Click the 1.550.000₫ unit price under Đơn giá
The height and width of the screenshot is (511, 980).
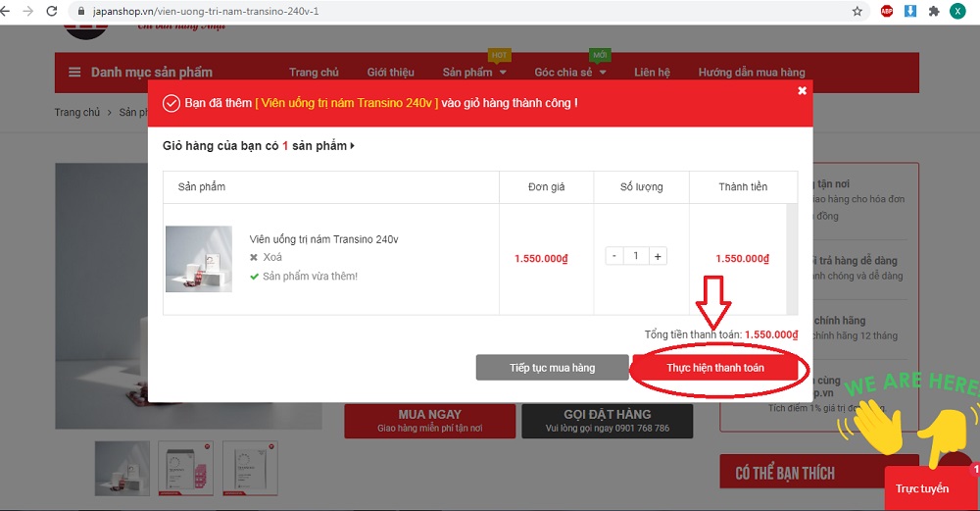[x=541, y=258]
